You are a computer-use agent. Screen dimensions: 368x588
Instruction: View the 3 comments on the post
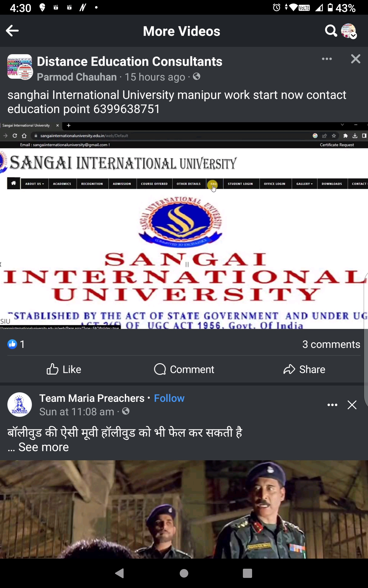[x=331, y=344]
